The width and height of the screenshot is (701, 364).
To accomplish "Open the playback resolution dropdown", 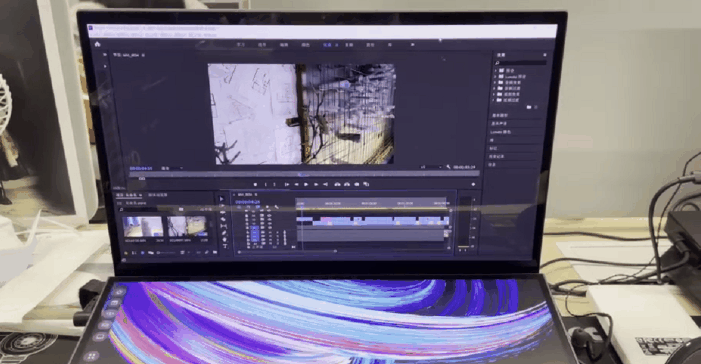I will (x=431, y=167).
